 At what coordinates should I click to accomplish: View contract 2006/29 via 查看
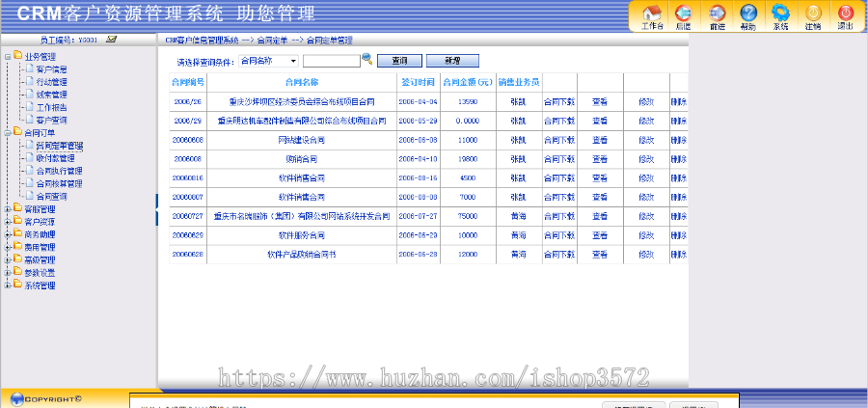pyautogui.click(x=600, y=121)
